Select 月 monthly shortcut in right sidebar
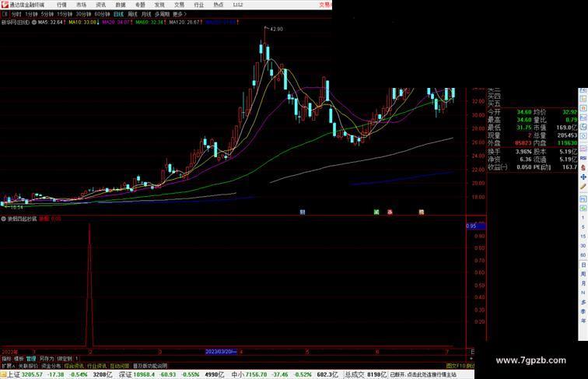Viewport: 588px width, 379px height. (583, 283)
